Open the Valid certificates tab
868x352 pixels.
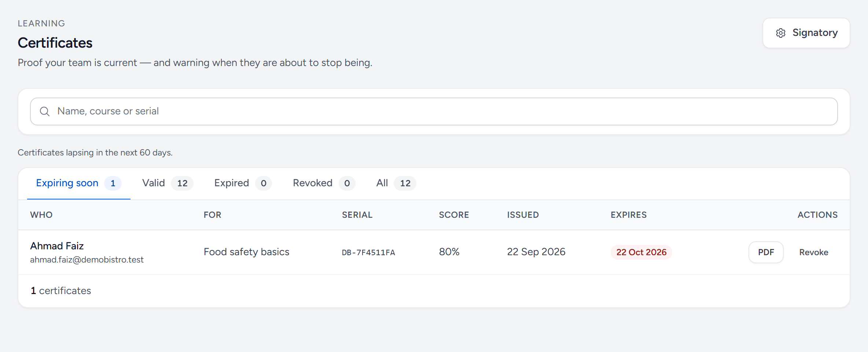168,183
